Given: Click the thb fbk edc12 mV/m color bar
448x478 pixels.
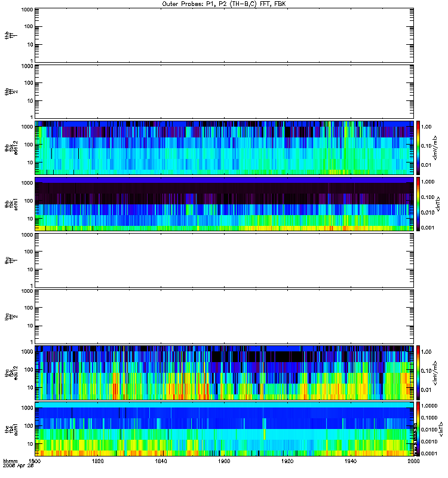Looking at the screenshot, I should [x=418, y=148].
